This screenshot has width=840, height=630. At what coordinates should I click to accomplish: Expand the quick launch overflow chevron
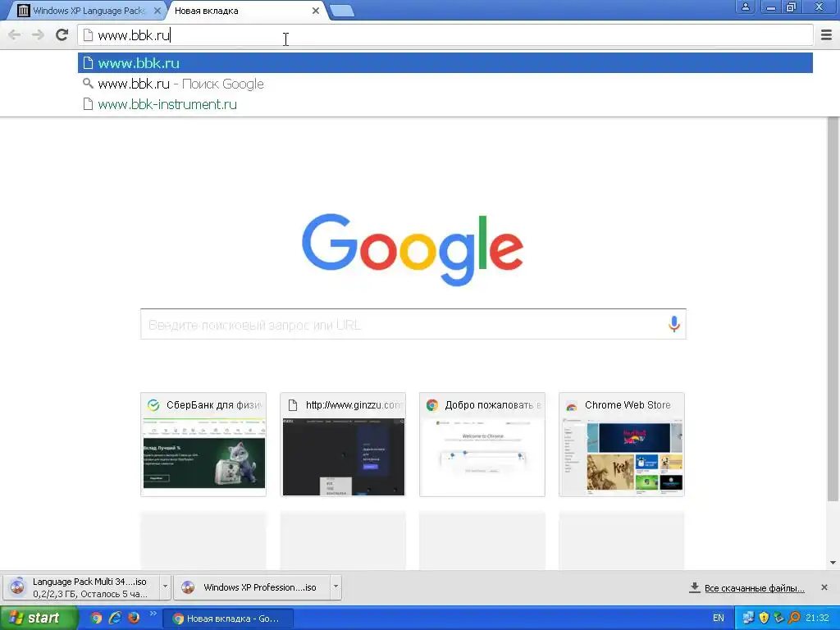tap(153, 614)
